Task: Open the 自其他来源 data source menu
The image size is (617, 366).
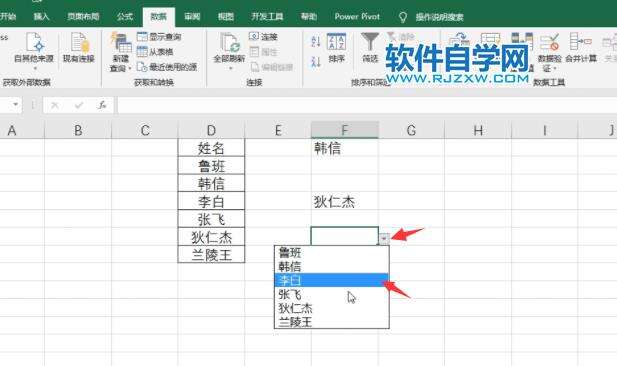Action: (x=34, y=51)
